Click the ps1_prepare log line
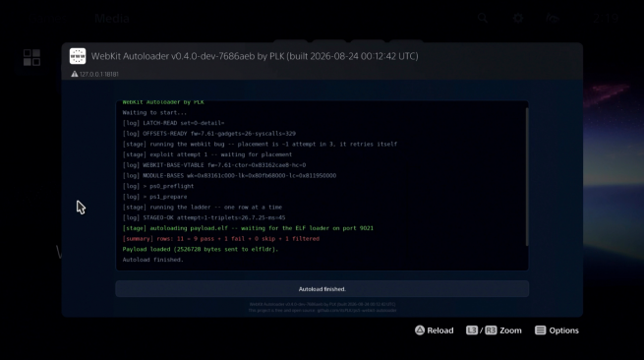Viewport: 644px width, 360px height. [154, 197]
